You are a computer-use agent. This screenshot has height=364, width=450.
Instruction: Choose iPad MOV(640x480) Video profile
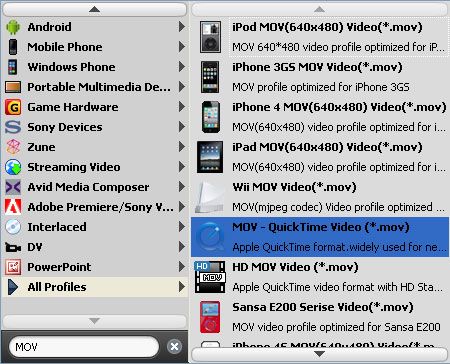(320, 157)
